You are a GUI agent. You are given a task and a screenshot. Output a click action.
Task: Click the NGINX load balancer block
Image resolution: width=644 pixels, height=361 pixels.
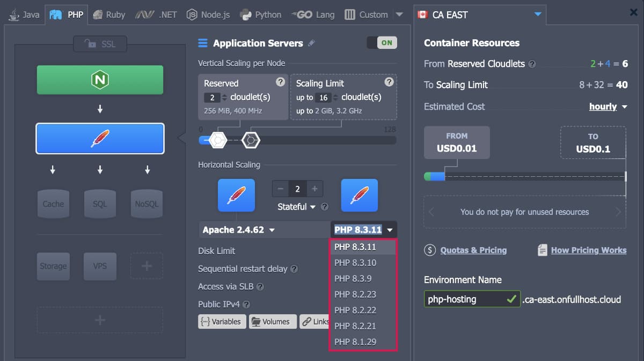point(100,80)
